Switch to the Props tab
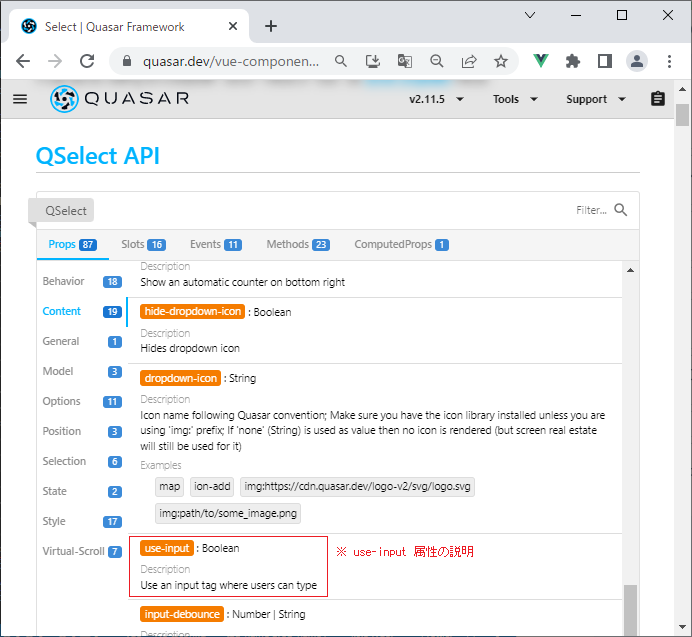This screenshot has width=692, height=637. coord(72,245)
